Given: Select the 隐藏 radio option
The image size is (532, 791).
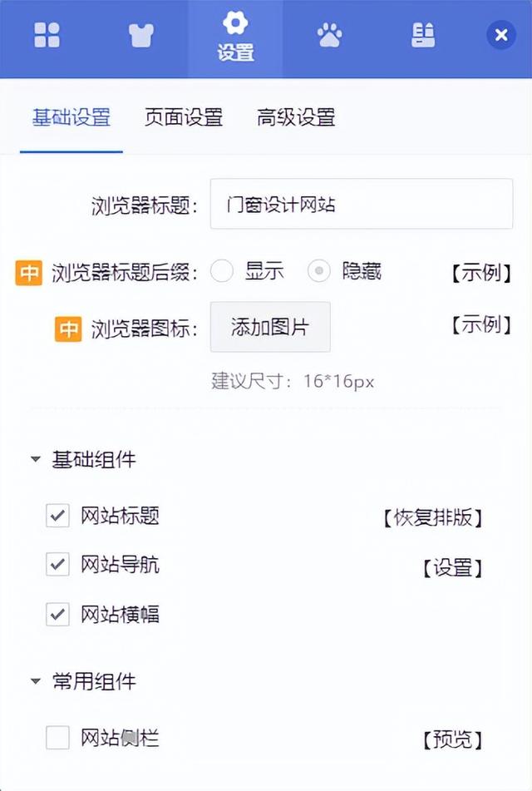Looking at the screenshot, I should (x=318, y=271).
